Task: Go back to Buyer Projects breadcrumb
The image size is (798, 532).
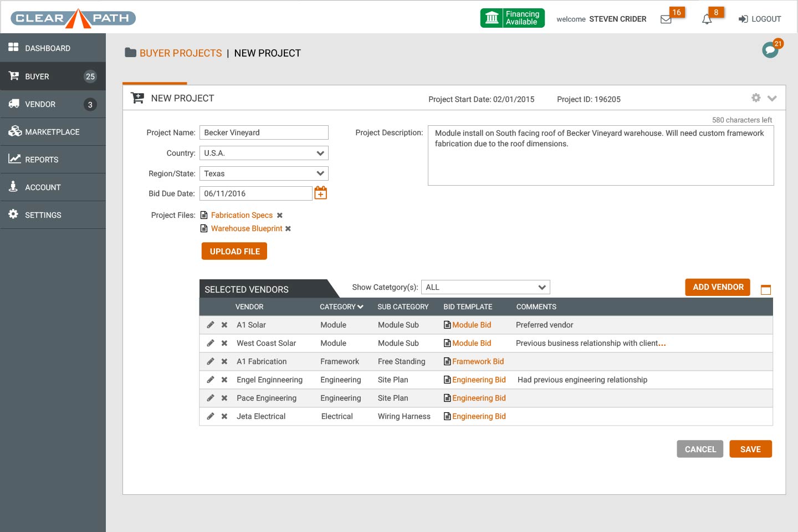Action: 181,53
